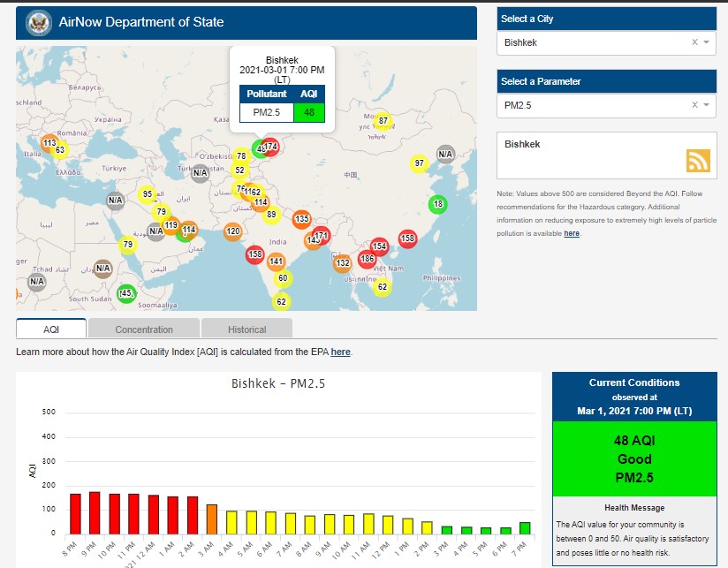Expand the Select a City dropdown arrow

click(707, 42)
